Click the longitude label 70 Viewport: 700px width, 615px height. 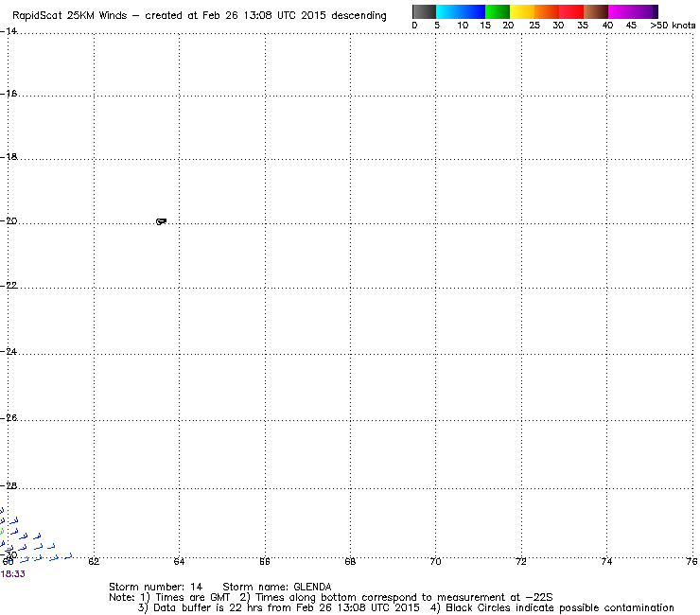coord(435,562)
